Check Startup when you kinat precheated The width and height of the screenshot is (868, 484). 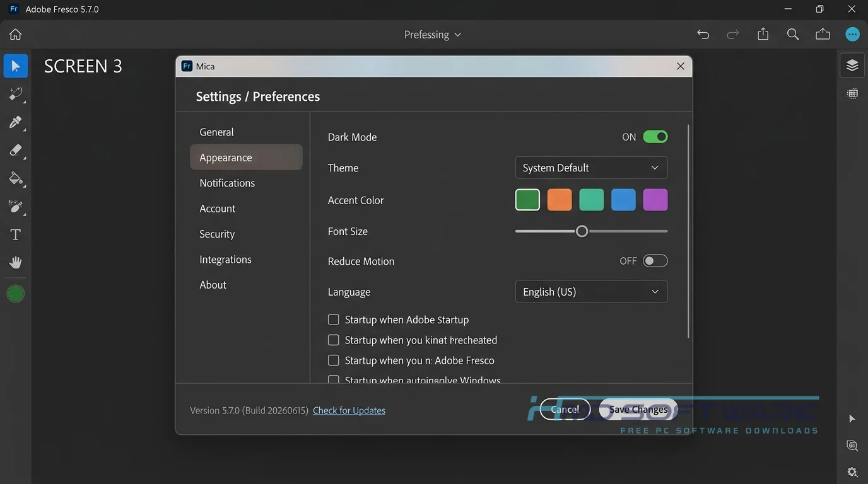tap(334, 340)
